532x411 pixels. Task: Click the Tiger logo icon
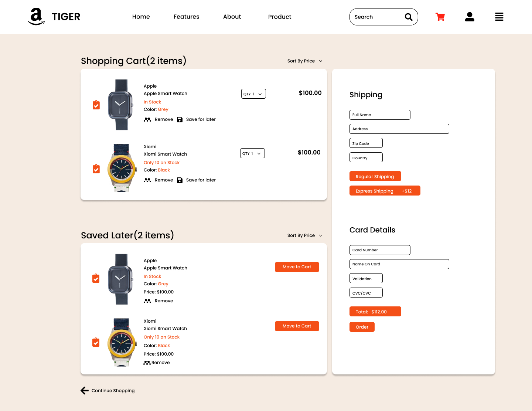coord(36,17)
